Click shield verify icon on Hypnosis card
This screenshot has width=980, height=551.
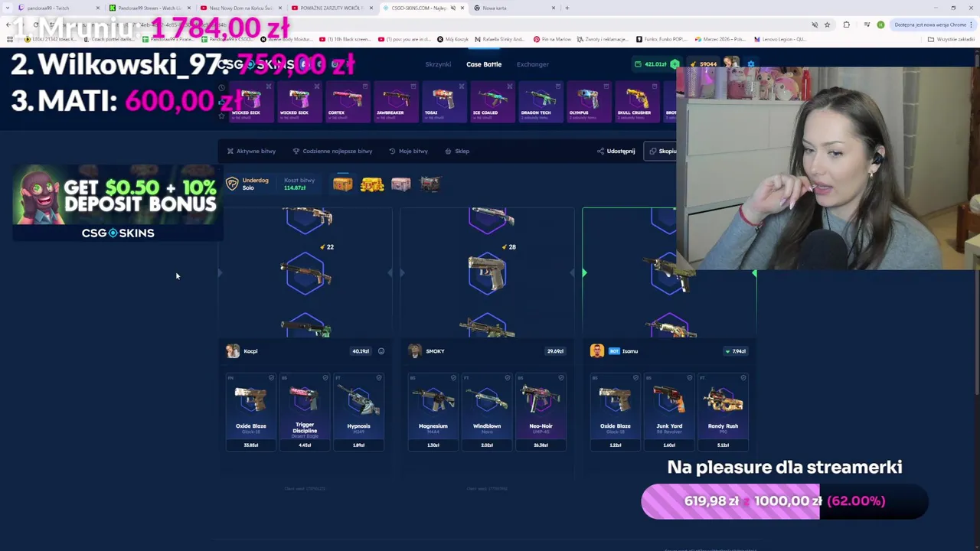tap(379, 378)
